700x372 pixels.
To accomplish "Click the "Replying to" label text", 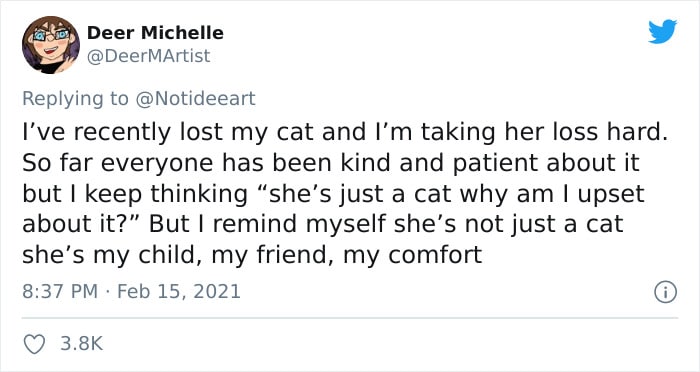I will pos(75,99).
